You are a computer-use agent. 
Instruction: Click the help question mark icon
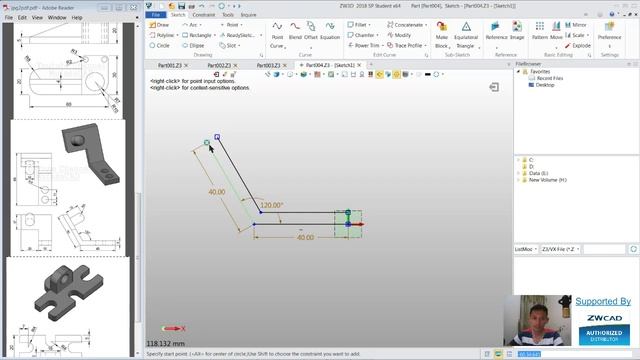point(611,14)
